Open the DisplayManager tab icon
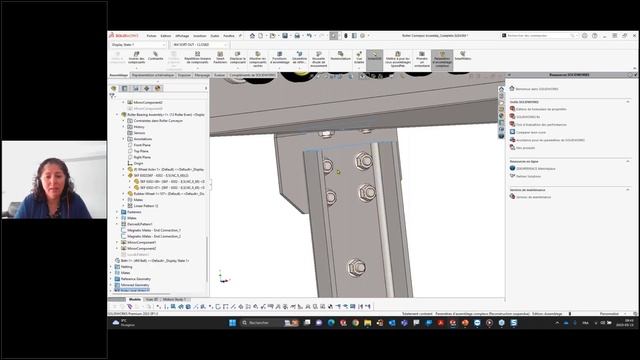This screenshot has height=360, width=640. (x=158, y=88)
